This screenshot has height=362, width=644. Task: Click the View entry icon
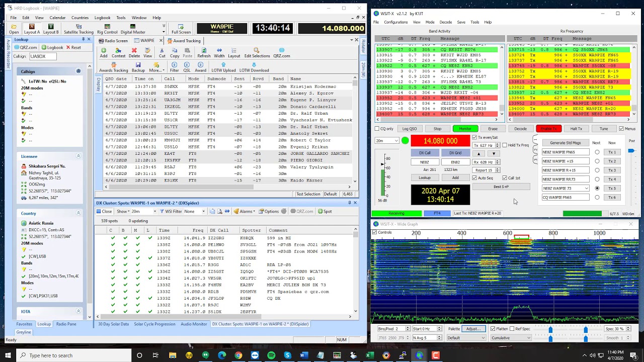[x=147, y=53]
